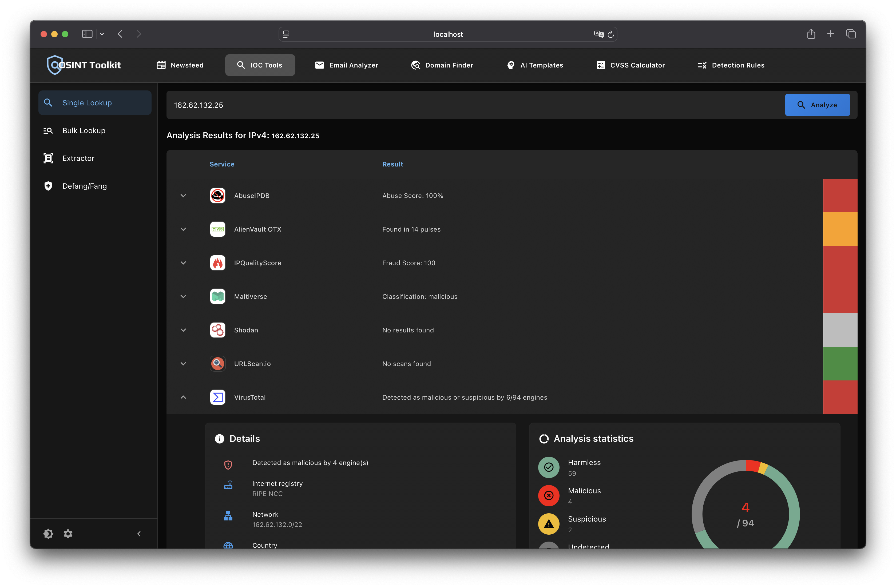Image resolution: width=896 pixels, height=588 pixels.
Task: Expand the AbuseIPDB result row
Action: (x=183, y=195)
